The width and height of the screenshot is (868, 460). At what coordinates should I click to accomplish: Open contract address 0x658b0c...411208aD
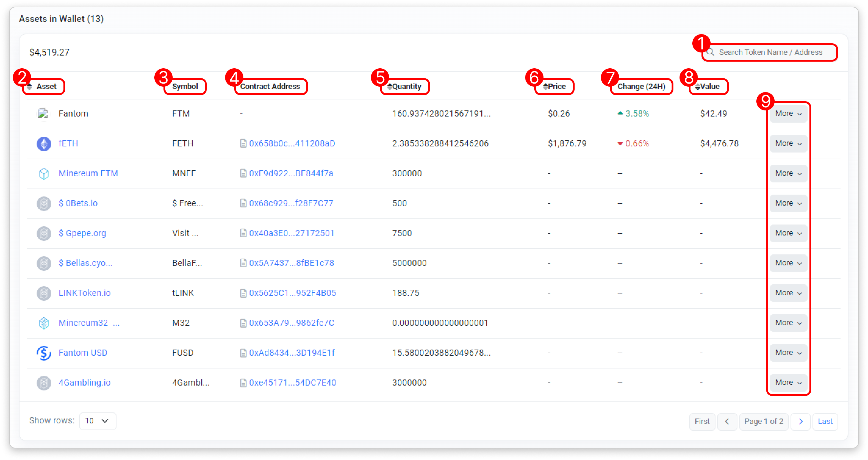point(292,144)
